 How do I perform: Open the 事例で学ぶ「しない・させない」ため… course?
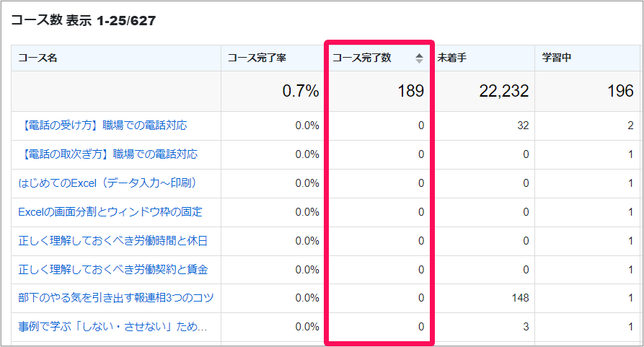click(113, 327)
